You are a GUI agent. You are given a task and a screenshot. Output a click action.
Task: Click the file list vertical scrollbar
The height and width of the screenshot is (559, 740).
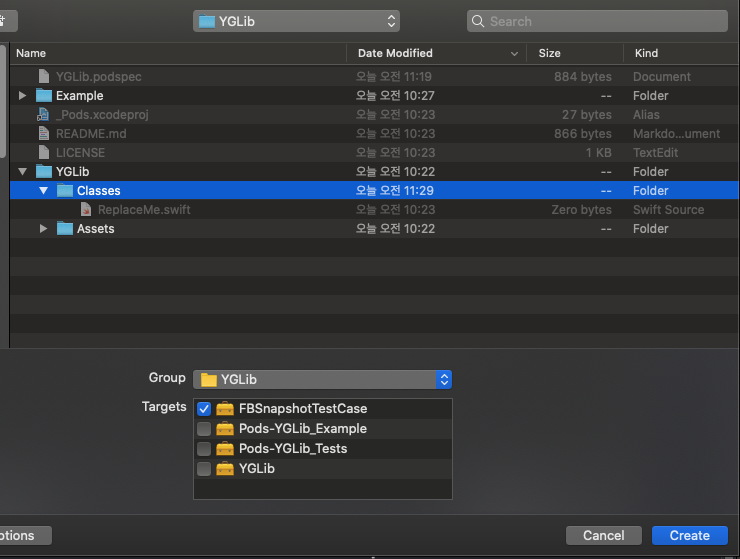pyautogui.click(x=3, y=102)
